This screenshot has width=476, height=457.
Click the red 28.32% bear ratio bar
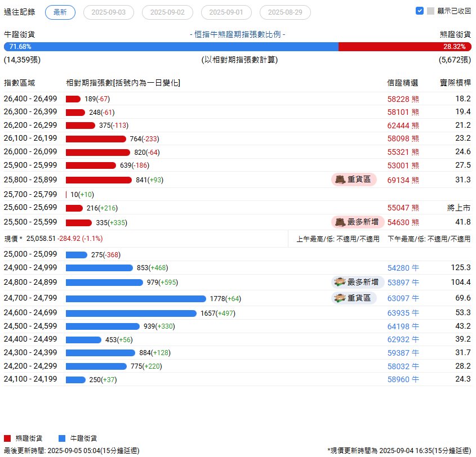click(405, 47)
